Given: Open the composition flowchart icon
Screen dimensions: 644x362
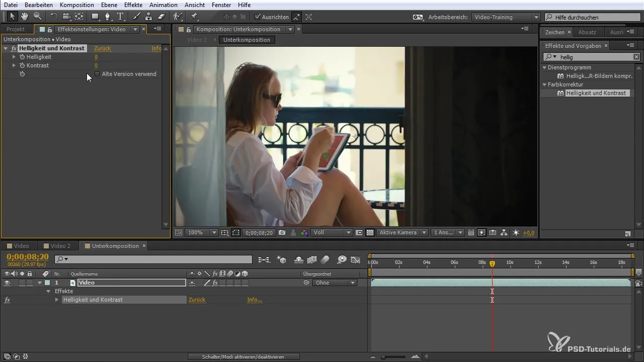Looking at the screenshot, I should pyautogui.click(x=504, y=233).
